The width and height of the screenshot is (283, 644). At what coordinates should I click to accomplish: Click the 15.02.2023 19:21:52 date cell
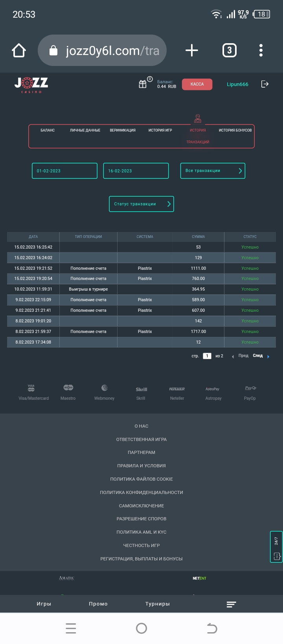tap(33, 268)
